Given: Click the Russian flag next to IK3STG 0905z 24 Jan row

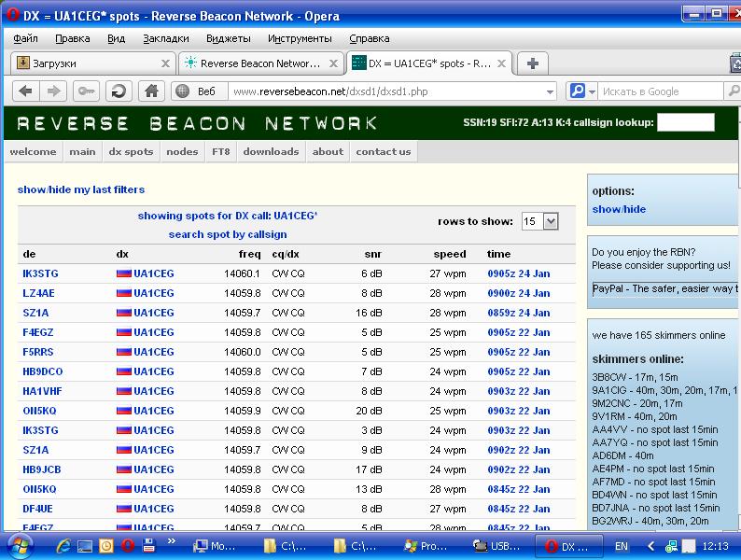Looking at the screenshot, I should (x=124, y=273).
